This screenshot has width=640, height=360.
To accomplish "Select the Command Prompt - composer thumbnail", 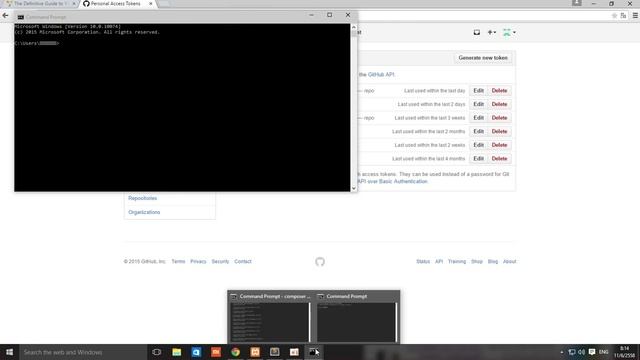I will [270, 318].
